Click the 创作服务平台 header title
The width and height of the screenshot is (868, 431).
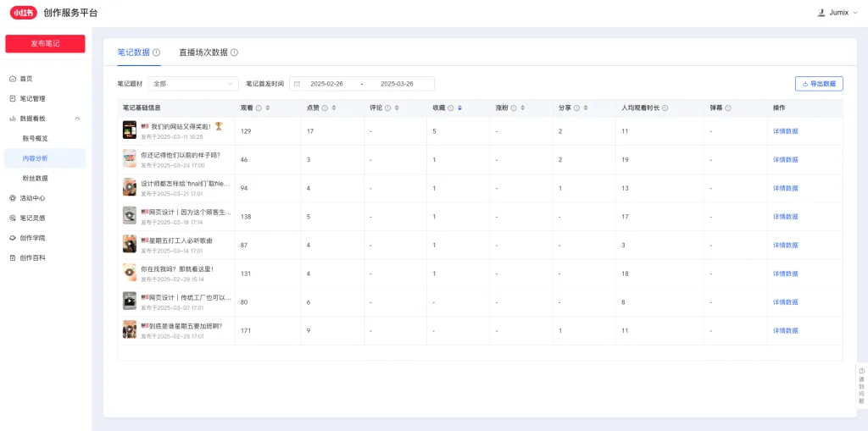click(70, 13)
